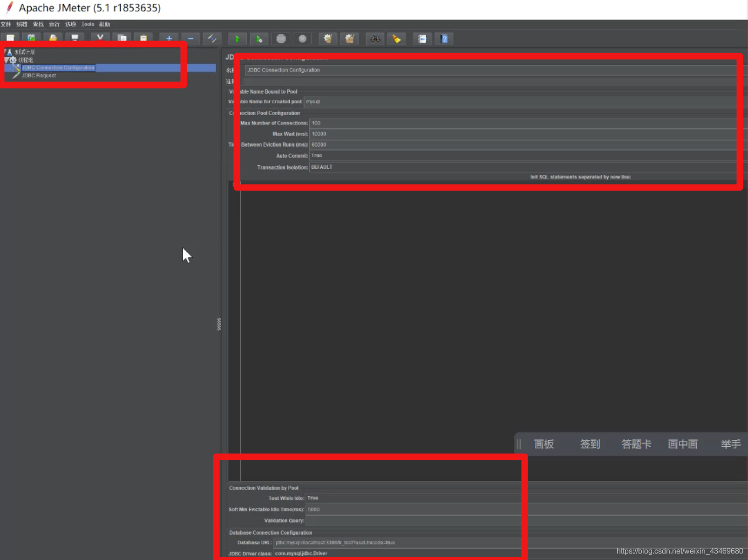Screen dimensions: 748x560
Task: Open the Transaction Isolation dropdown
Action: pyautogui.click(x=528, y=167)
